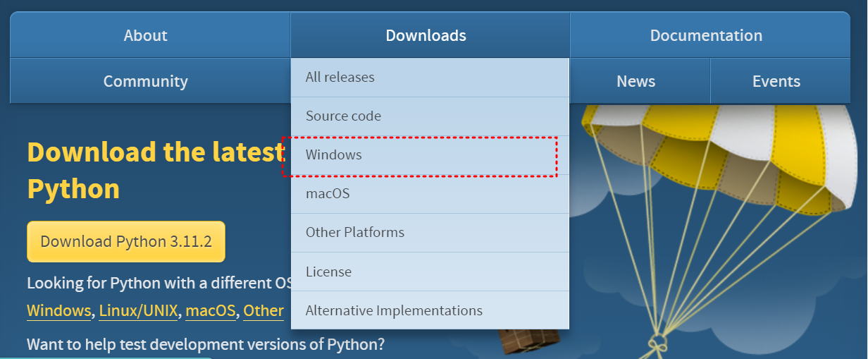This screenshot has height=359, width=868.
Task: Select Source code menu entry
Action: tap(430, 116)
